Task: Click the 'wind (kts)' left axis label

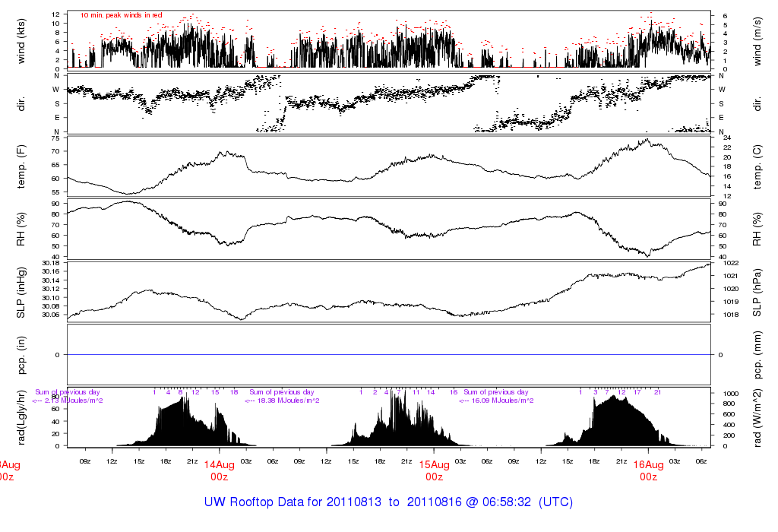Action: (21, 40)
